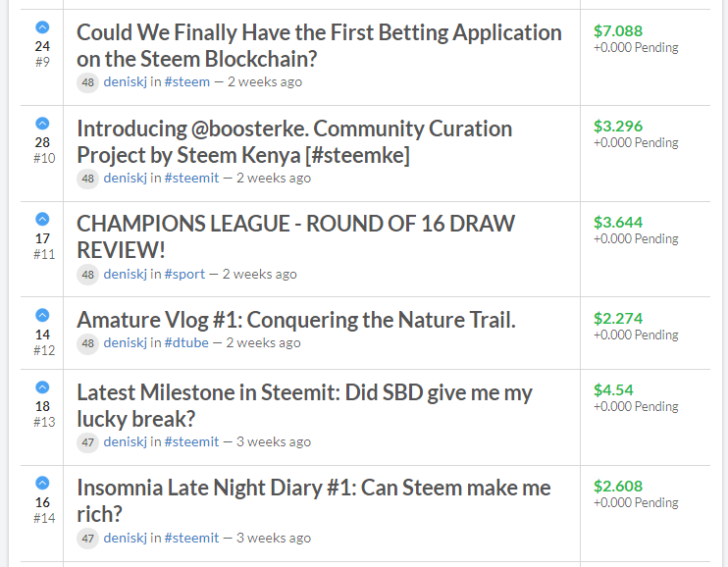Show the $4.54 payout details
The image size is (728, 567).
click(x=613, y=390)
